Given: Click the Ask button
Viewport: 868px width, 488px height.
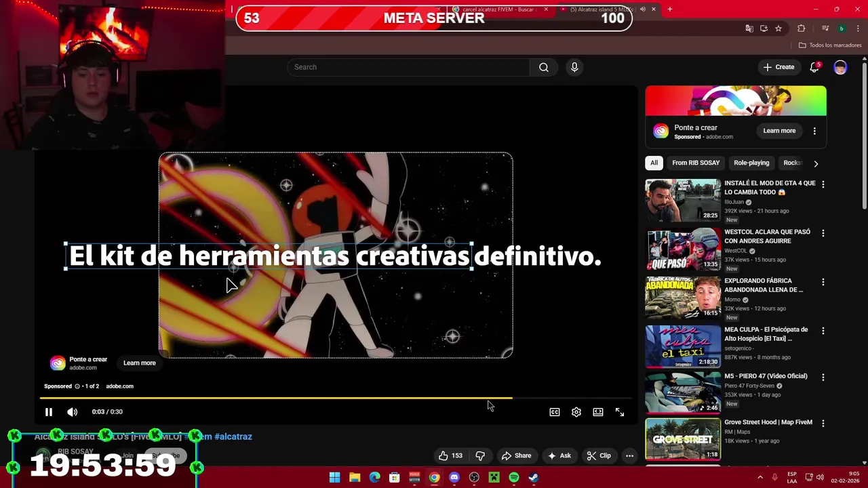Looking at the screenshot, I should [559, 455].
